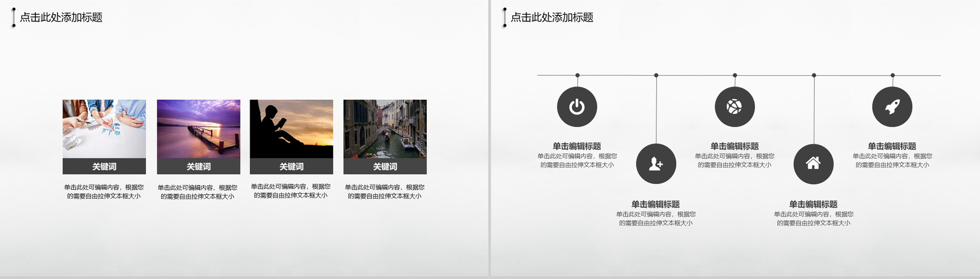Select the purple sunset pier photo
980x279 pixels.
tap(198, 129)
